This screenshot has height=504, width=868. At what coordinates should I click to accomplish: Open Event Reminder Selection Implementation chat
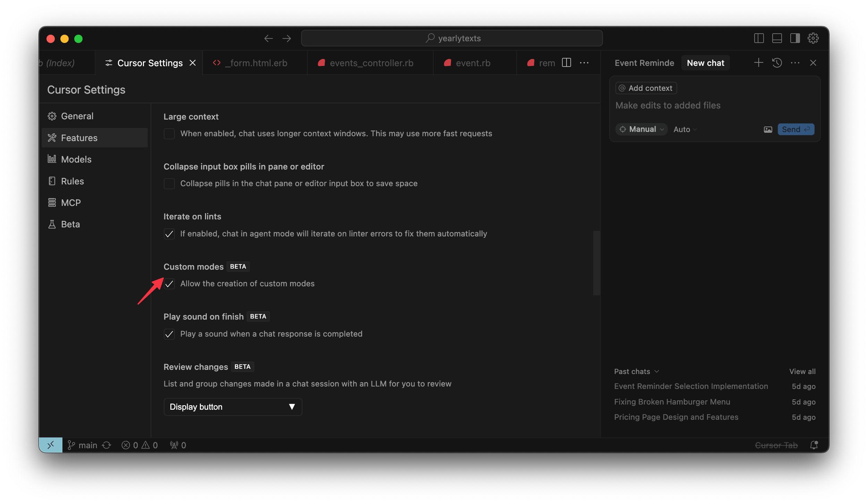[715, 386]
